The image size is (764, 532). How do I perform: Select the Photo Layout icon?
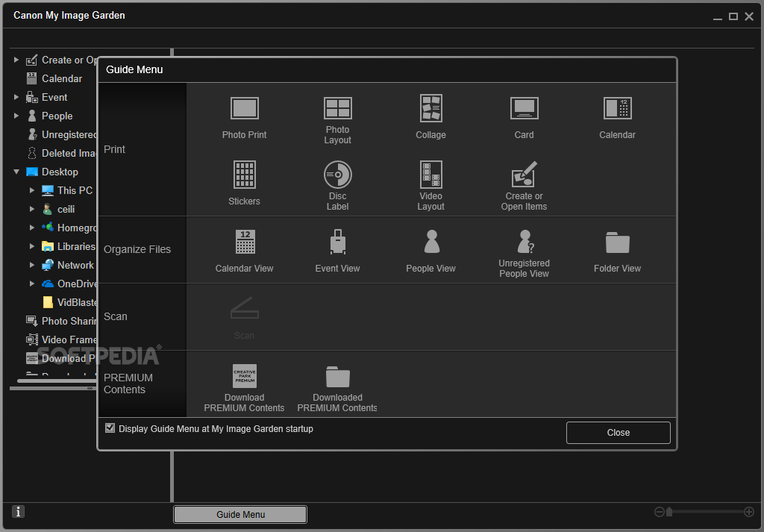(x=338, y=108)
